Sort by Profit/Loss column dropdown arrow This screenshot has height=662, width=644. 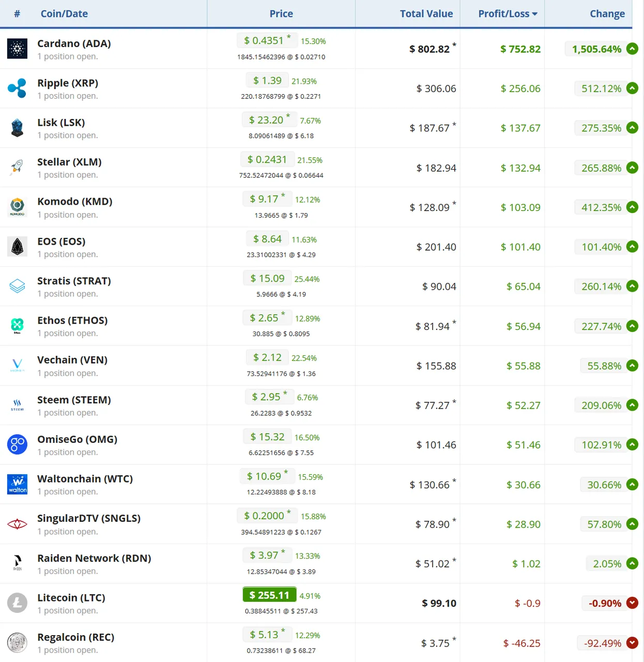[x=535, y=14]
